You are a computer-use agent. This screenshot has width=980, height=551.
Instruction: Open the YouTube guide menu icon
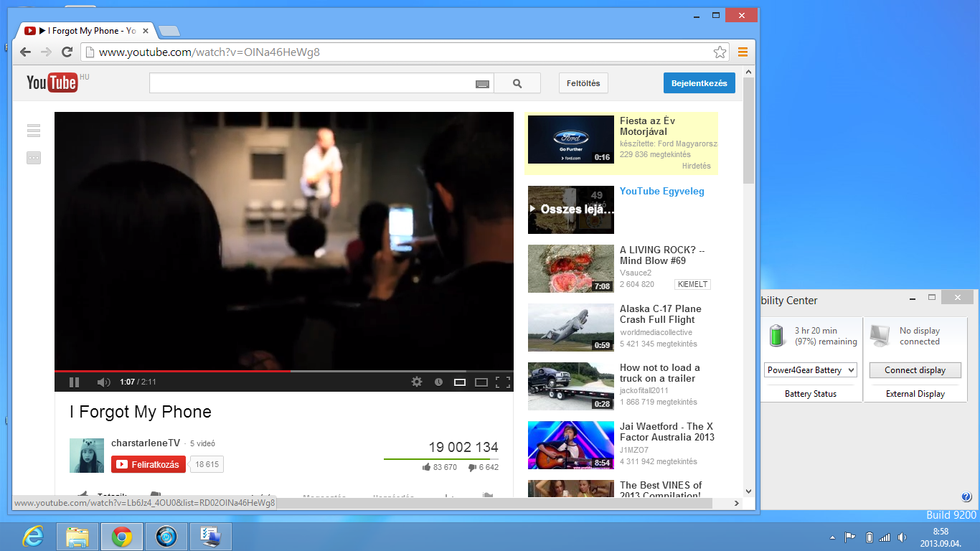coord(34,131)
